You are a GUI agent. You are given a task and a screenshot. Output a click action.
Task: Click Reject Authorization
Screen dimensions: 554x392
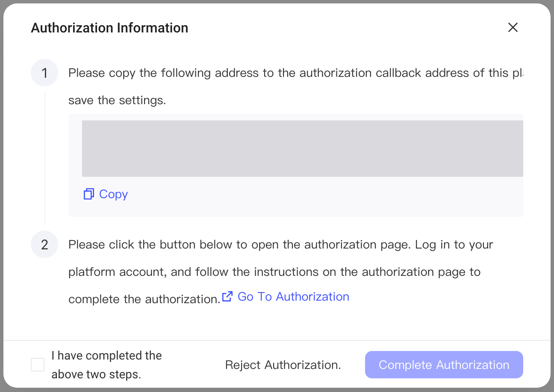[x=283, y=365]
